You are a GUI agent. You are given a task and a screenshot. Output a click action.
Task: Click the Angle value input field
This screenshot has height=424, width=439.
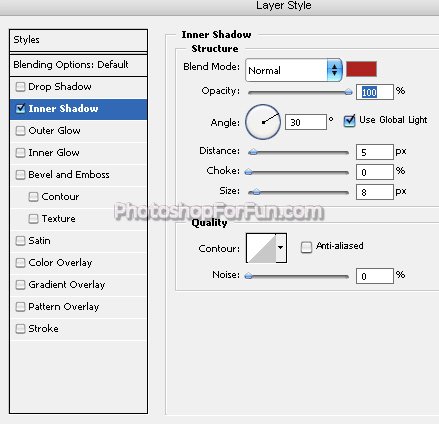click(306, 122)
